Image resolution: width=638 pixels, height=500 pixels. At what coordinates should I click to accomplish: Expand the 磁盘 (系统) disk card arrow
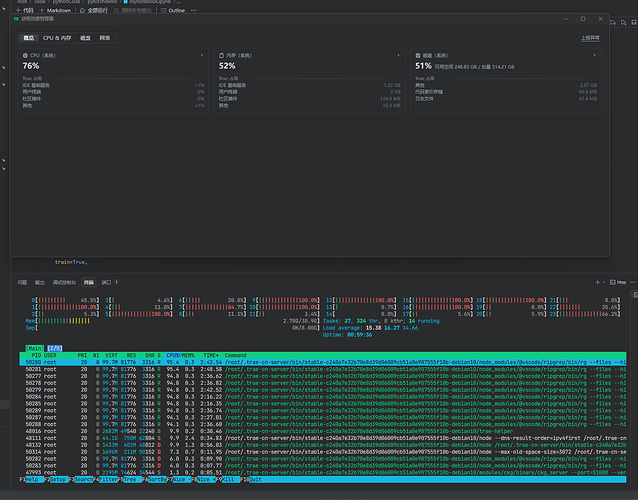594,55
